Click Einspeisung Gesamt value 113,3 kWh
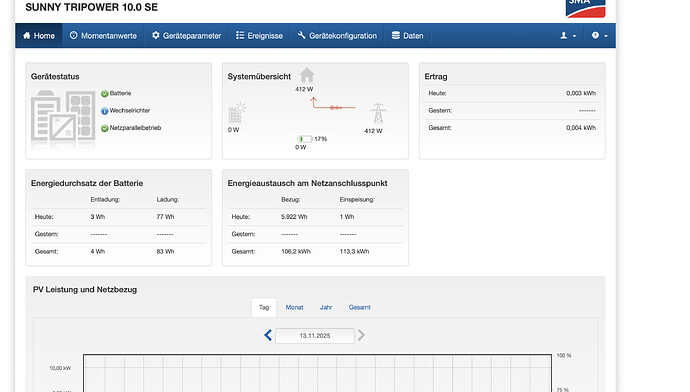 tap(354, 252)
